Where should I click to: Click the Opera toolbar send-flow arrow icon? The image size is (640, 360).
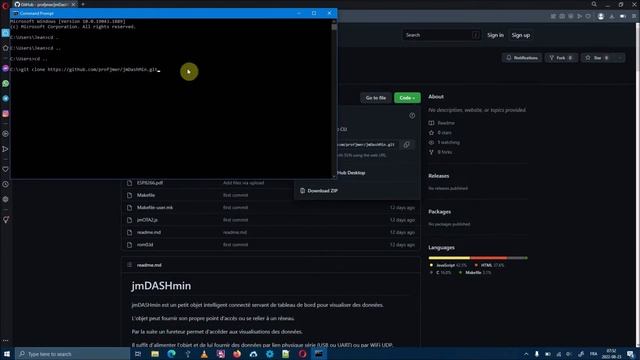point(579,16)
